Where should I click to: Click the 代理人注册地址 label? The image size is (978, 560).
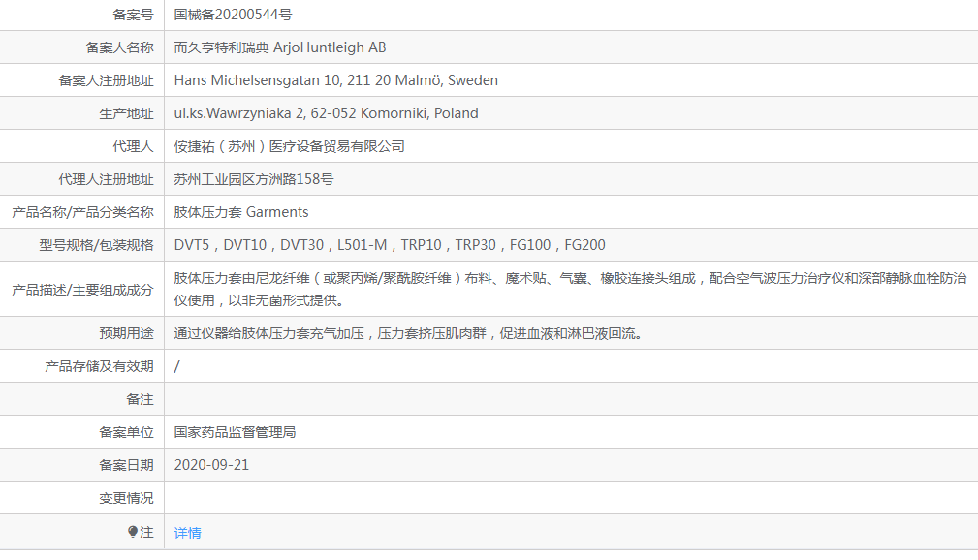(x=106, y=179)
